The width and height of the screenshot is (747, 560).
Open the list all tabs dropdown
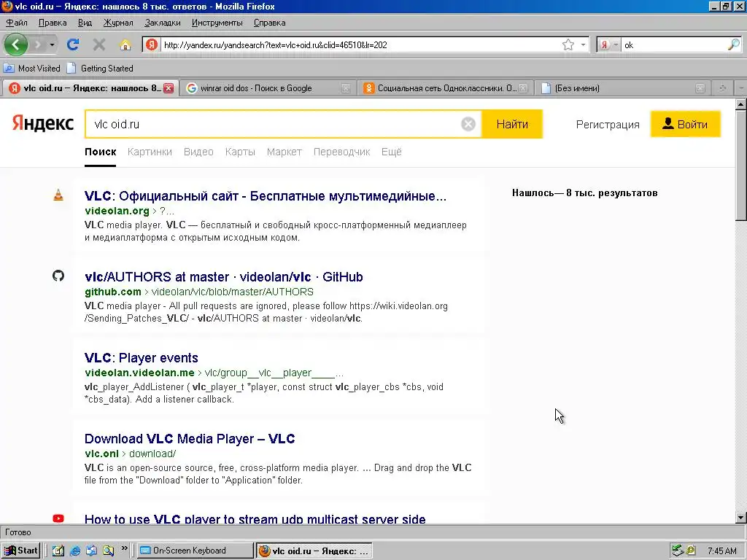[x=741, y=88]
